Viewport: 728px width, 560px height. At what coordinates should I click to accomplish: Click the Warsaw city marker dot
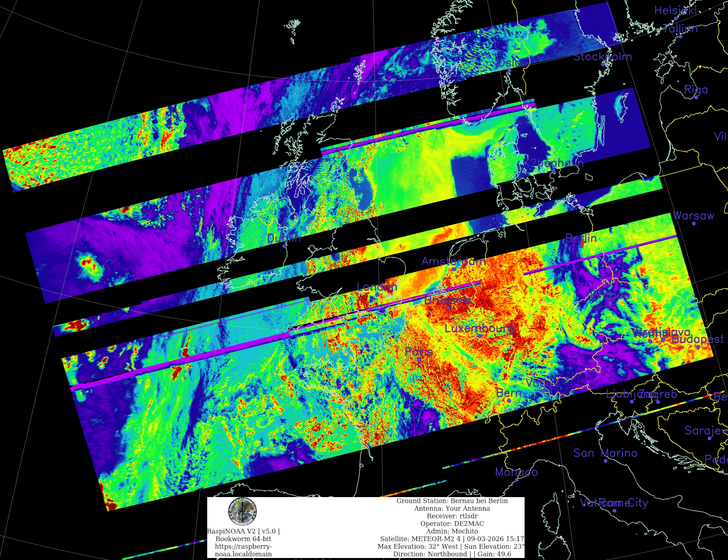point(694,223)
